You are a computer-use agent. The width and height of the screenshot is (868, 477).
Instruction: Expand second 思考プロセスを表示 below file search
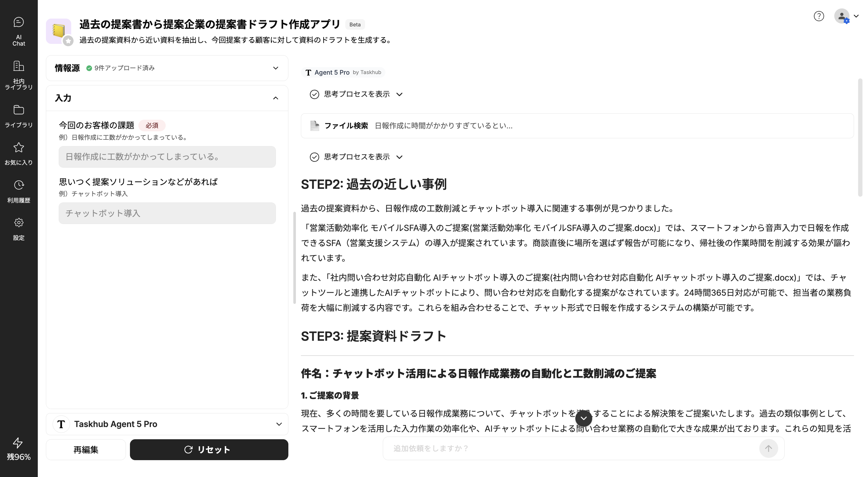click(356, 157)
